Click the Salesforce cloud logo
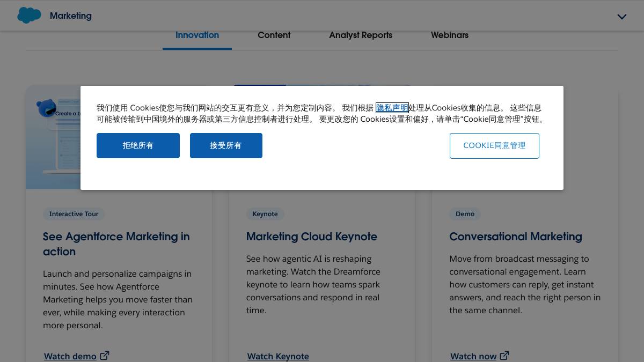The width and height of the screenshot is (644, 362). click(29, 16)
